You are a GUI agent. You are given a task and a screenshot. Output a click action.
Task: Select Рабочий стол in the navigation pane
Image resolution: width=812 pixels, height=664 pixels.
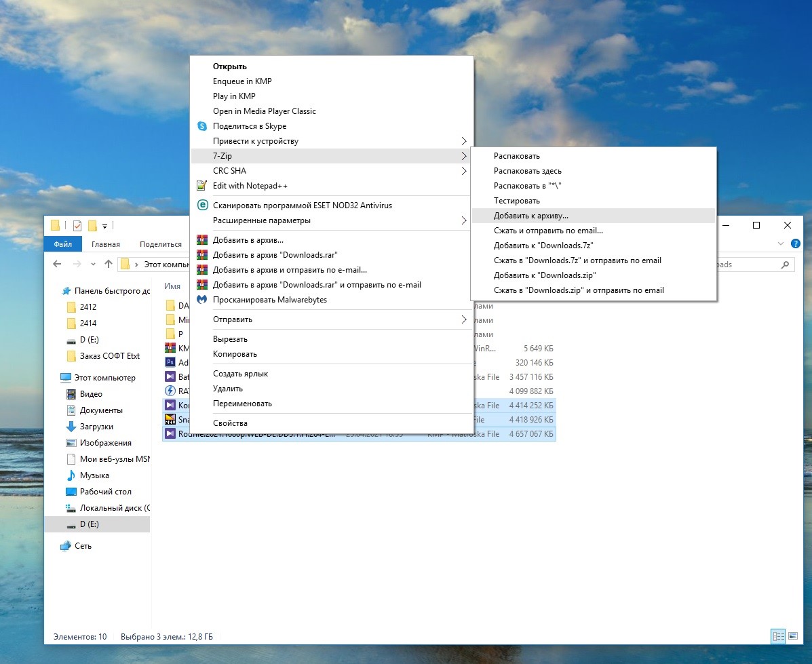105,492
